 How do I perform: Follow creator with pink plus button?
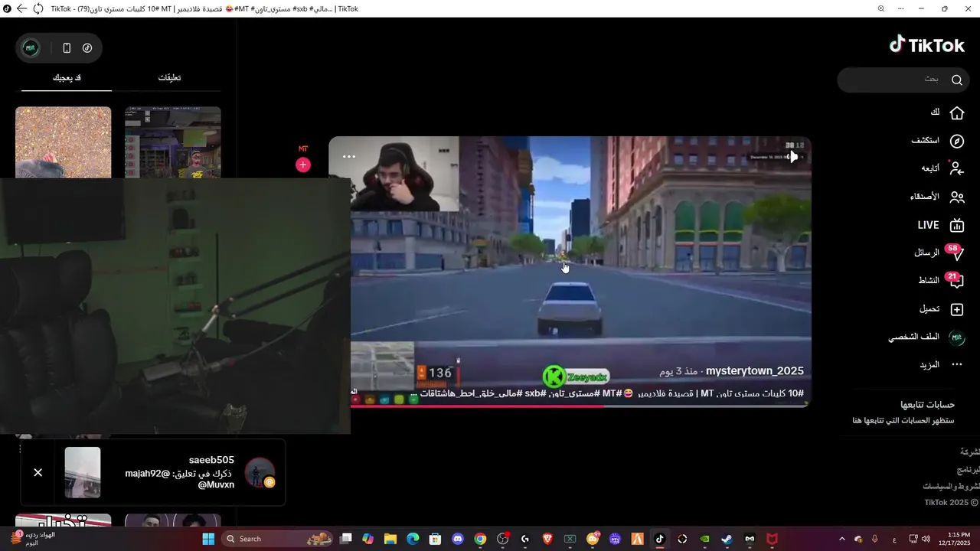tap(303, 165)
